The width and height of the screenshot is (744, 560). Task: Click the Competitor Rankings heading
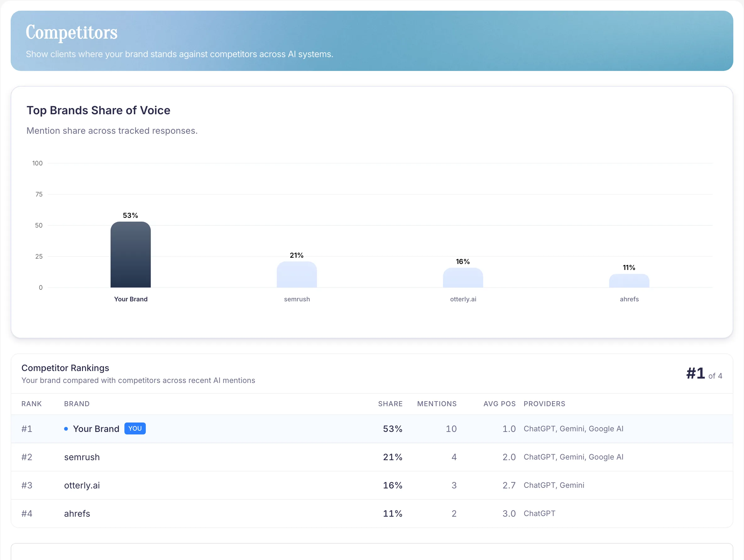(65, 368)
